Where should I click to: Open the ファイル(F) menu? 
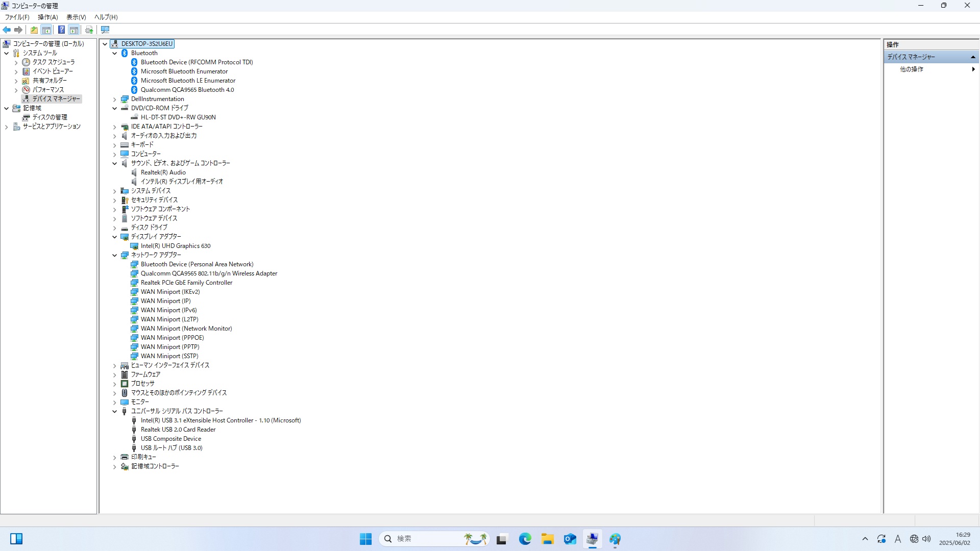[x=17, y=17]
